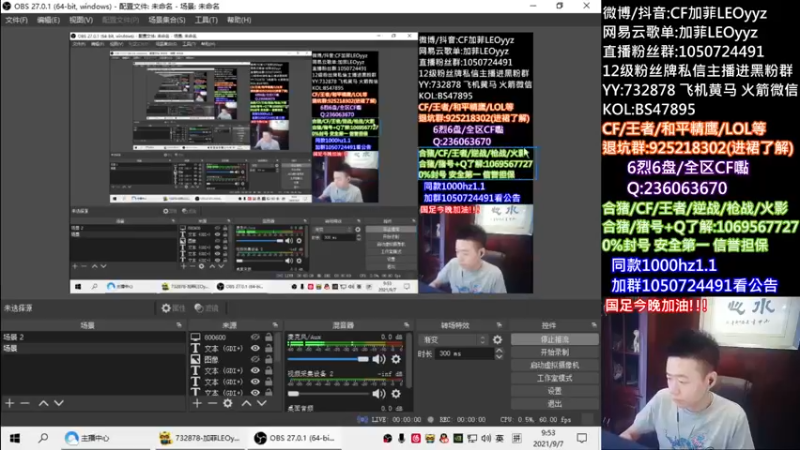The image size is (800, 450).
Task: Click the OBS 27.0.1 taskbar button
Action: pos(296,438)
